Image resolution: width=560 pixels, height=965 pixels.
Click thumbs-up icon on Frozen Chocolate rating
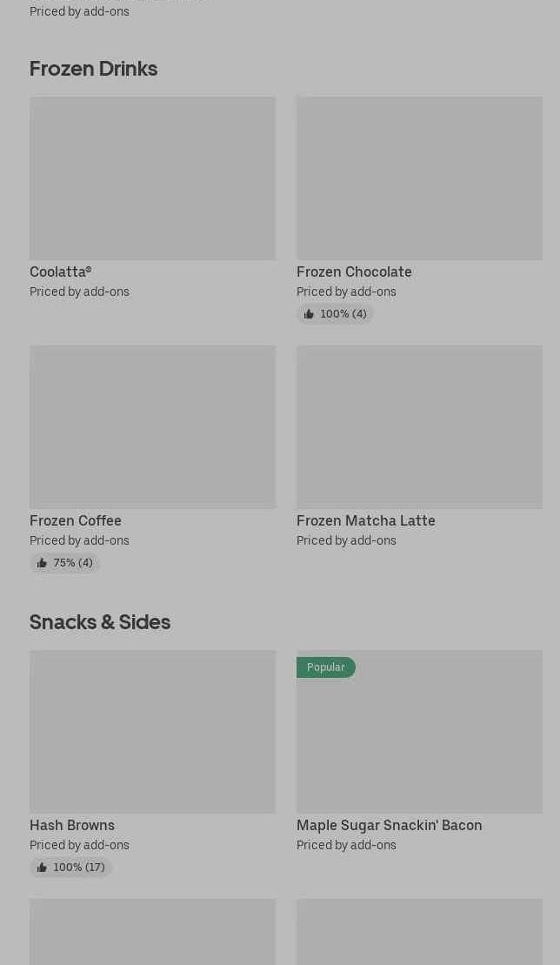[309, 314]
